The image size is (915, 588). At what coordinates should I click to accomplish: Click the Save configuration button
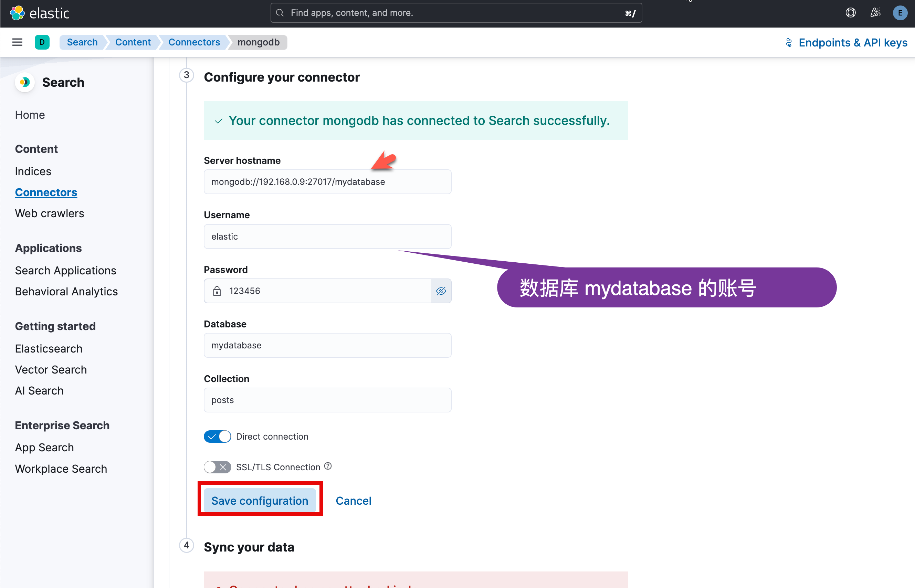260,500
